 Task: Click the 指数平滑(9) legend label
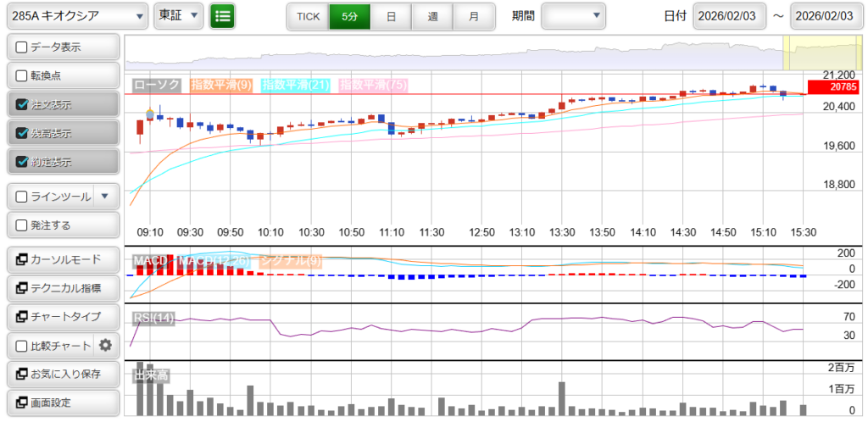point(220,85)
